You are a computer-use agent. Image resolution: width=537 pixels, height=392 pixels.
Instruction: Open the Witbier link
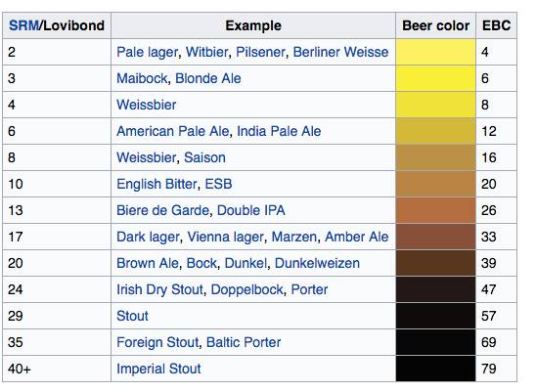click(x=206, y=52)
